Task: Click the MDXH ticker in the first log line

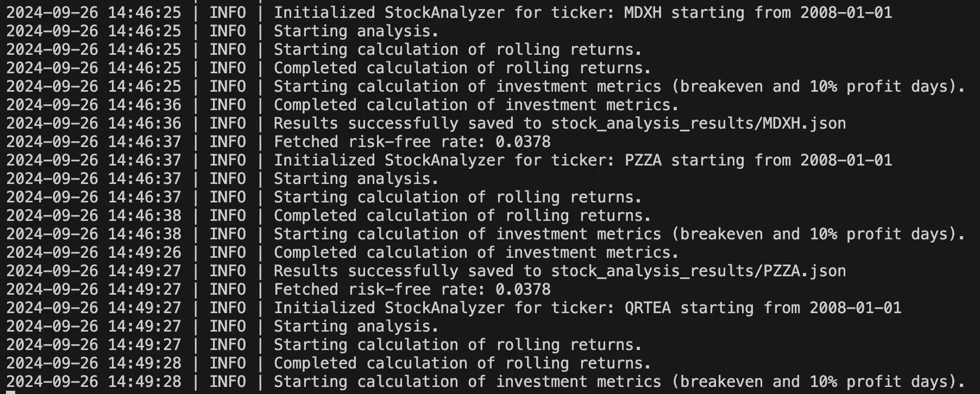Action: [x=643, y=12]
